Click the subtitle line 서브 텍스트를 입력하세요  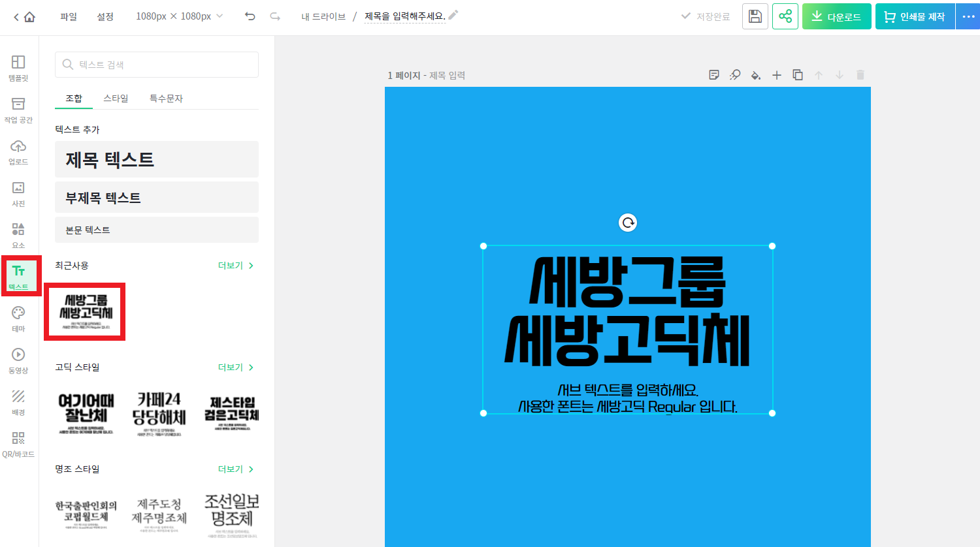coord(628,390)
